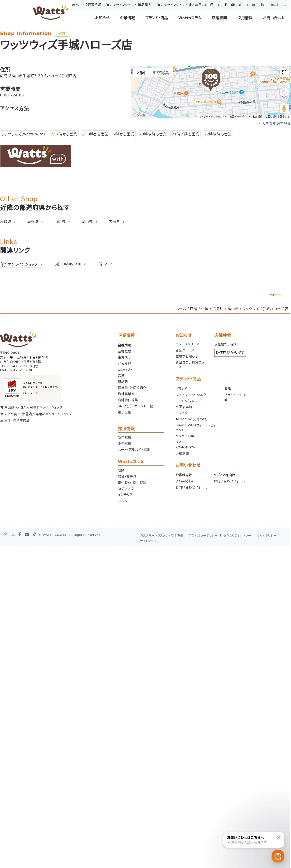Select the ワッツウィズ(watts with) tag
Screen dimensions: 291x868
(23, 134)
